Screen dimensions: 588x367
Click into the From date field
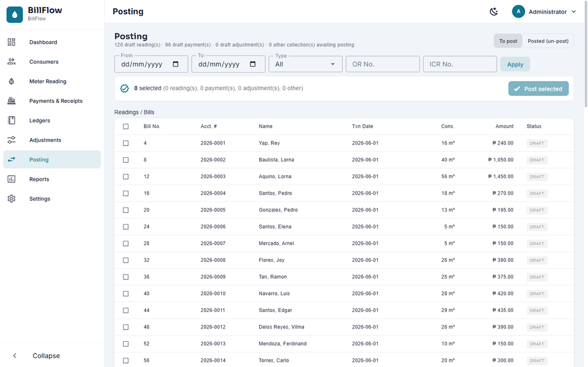[151, 64]
